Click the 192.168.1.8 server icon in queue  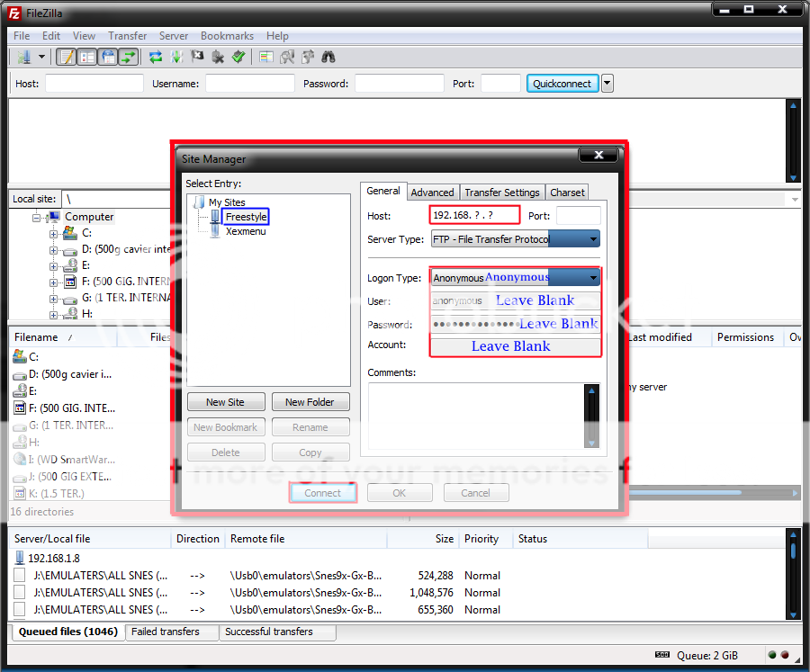coord(20,558)
